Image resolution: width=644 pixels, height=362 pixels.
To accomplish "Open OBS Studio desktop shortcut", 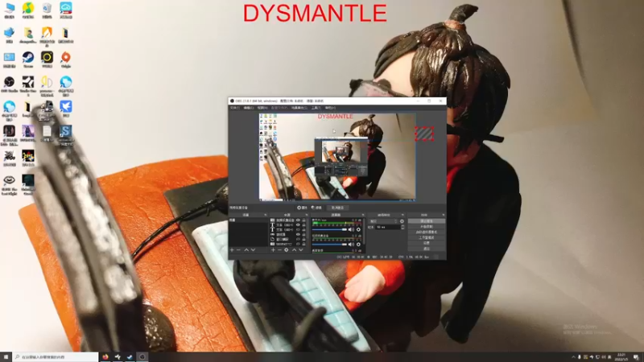I will (9, 84).
